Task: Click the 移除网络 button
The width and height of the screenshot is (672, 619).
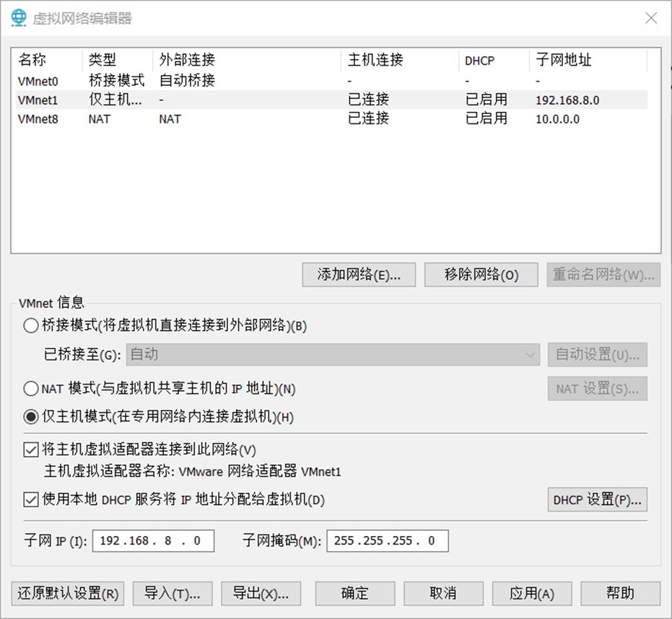Action: coord(481,275)
